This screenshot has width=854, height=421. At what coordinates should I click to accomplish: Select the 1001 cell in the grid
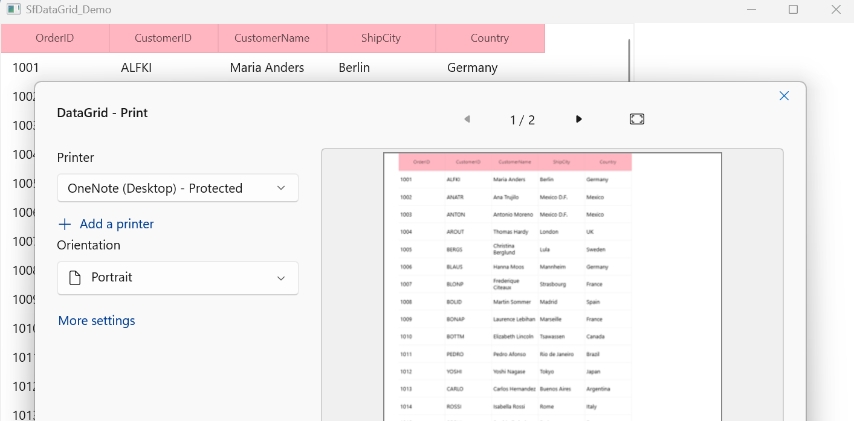pos(54,68)
